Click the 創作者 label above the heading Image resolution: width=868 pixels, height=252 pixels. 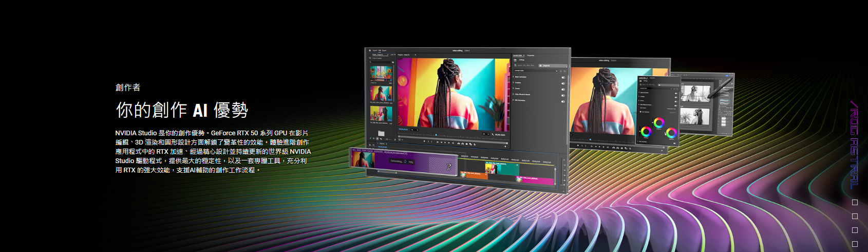pos(128,87)
